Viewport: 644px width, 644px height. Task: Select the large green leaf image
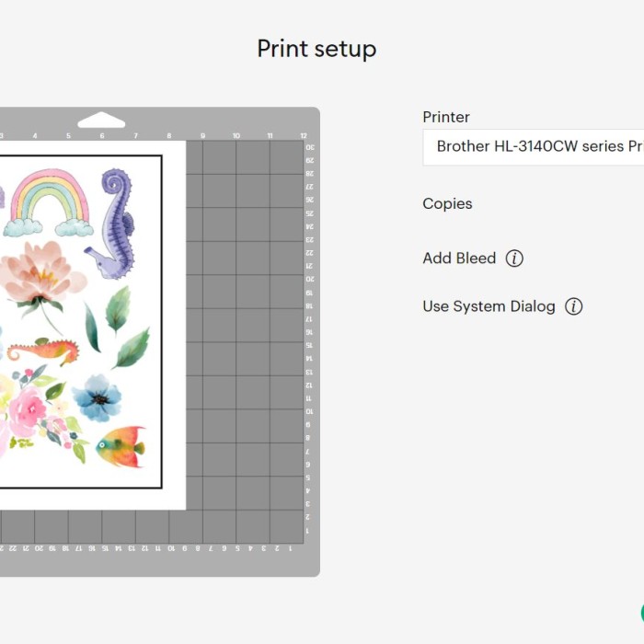pos(132,349)
